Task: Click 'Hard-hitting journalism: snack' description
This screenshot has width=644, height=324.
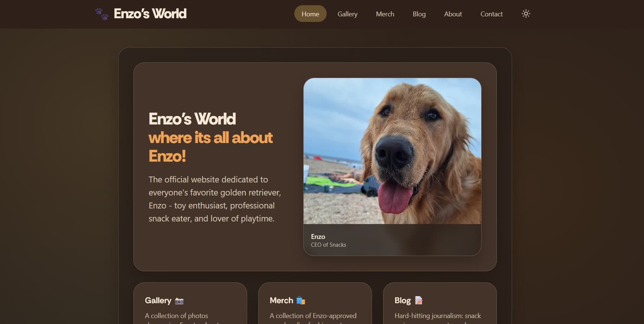Action: (x=438, y=316)
